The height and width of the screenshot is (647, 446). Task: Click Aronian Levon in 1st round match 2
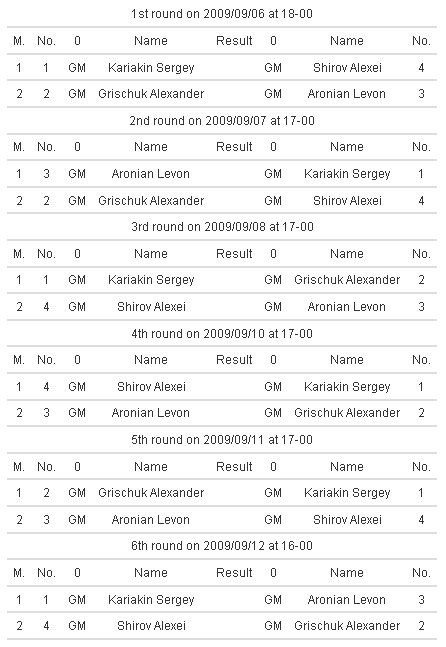(347, 94)
